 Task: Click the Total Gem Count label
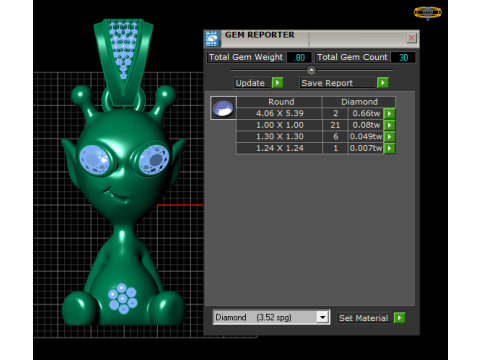pos(352,57)
